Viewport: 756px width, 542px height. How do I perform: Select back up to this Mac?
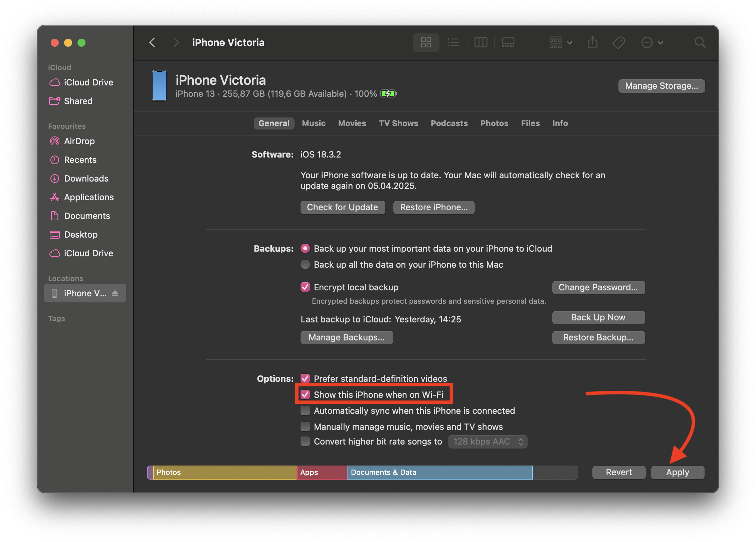click(x=305, y=265)
